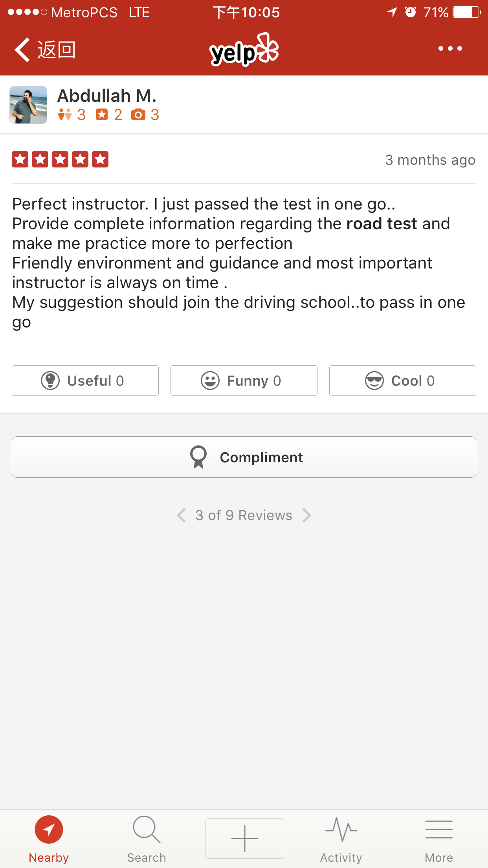Mark review as Useful

point(85,381)
